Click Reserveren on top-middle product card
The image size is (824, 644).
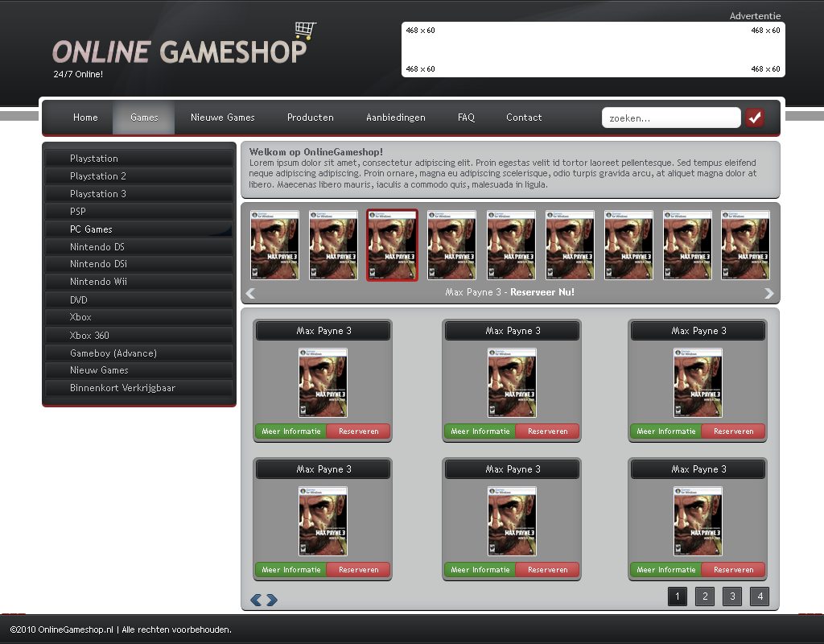(547, 431)
